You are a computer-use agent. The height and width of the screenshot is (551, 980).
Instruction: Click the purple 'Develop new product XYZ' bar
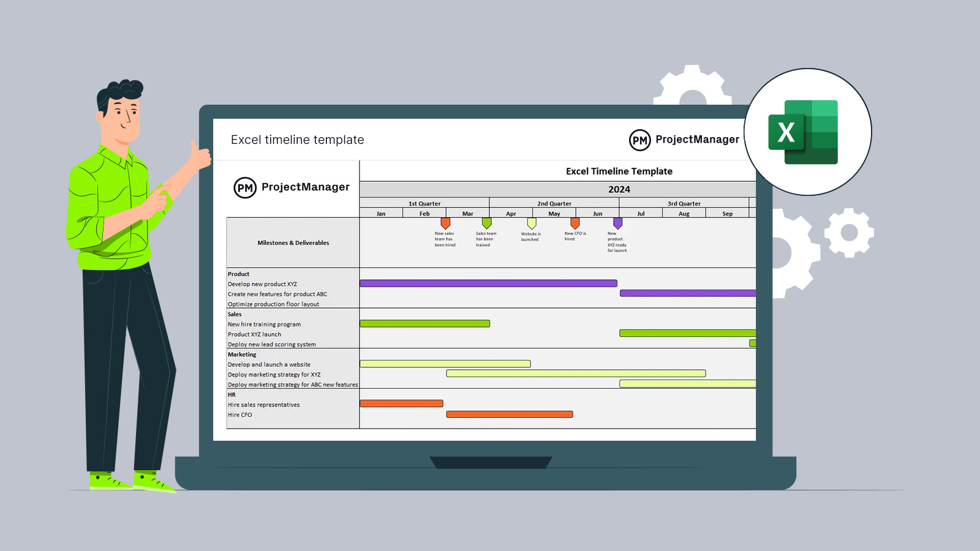coord(488,283)
